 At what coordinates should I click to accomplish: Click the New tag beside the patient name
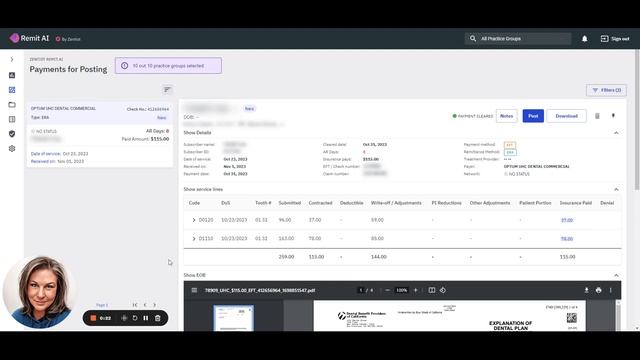(x=249, y=109)
